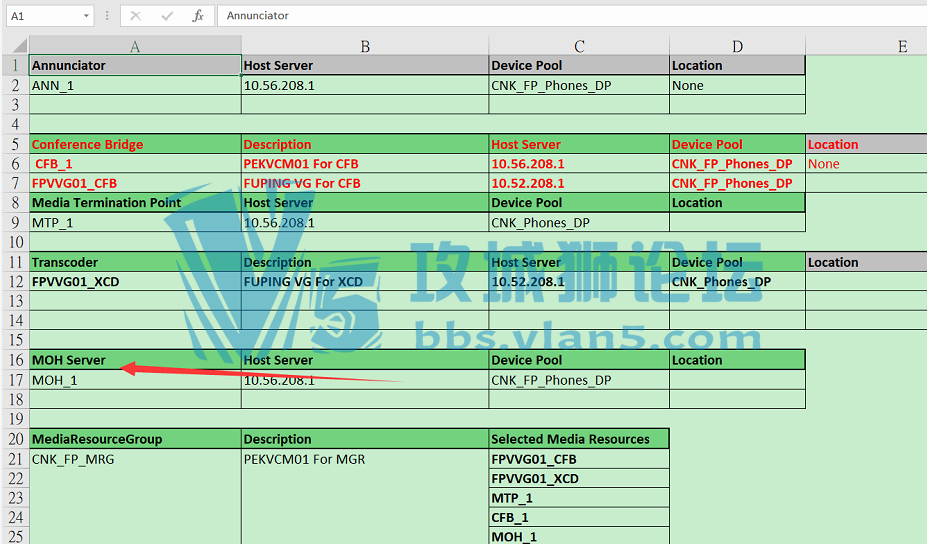Viewport: 927px width, 544px height.
Task: Select row 16 header
Action: (15, 360)
